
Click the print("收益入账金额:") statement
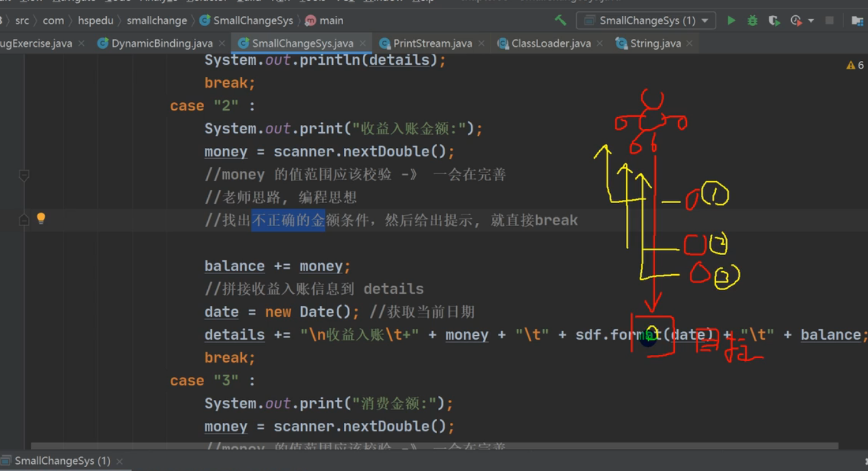344,129
